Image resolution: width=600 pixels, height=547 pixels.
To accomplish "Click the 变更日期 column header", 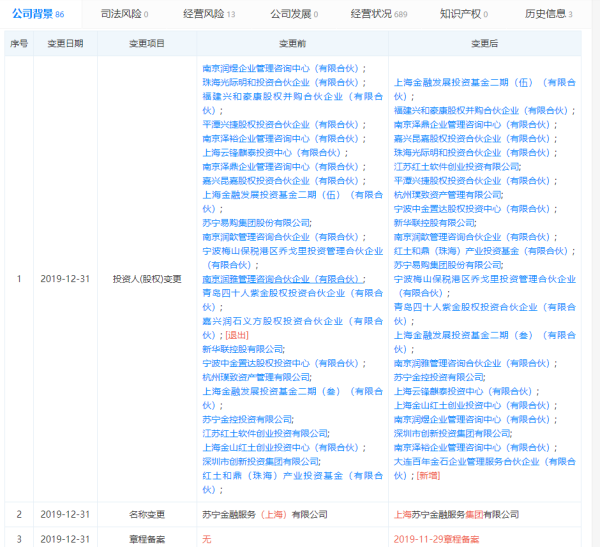I will 65,44.
